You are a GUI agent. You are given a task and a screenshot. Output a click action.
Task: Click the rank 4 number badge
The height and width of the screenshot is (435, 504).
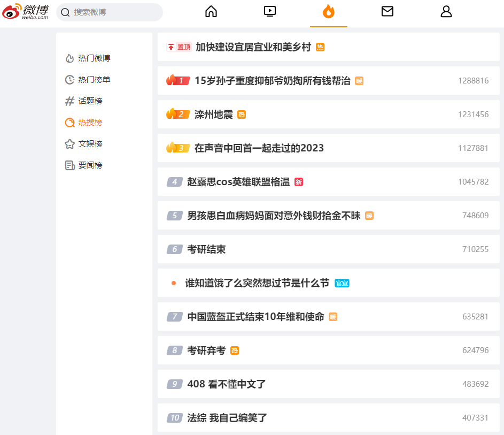click(x=175, y=182)
